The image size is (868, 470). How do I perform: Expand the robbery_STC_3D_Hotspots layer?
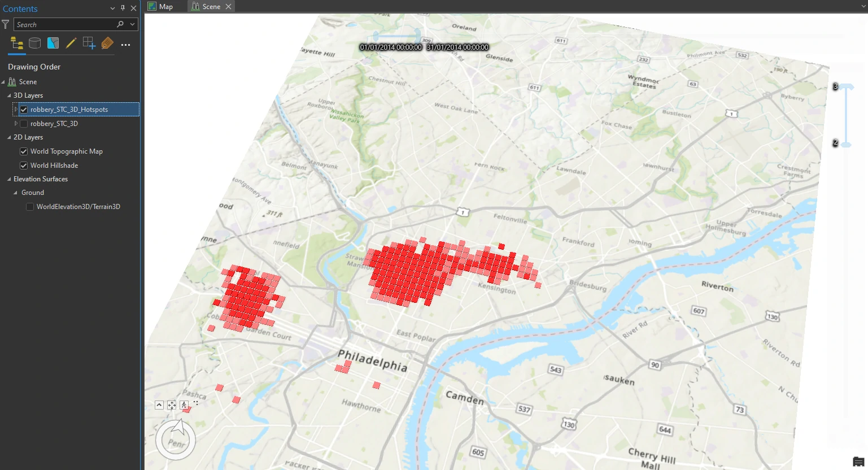[15, 110]
